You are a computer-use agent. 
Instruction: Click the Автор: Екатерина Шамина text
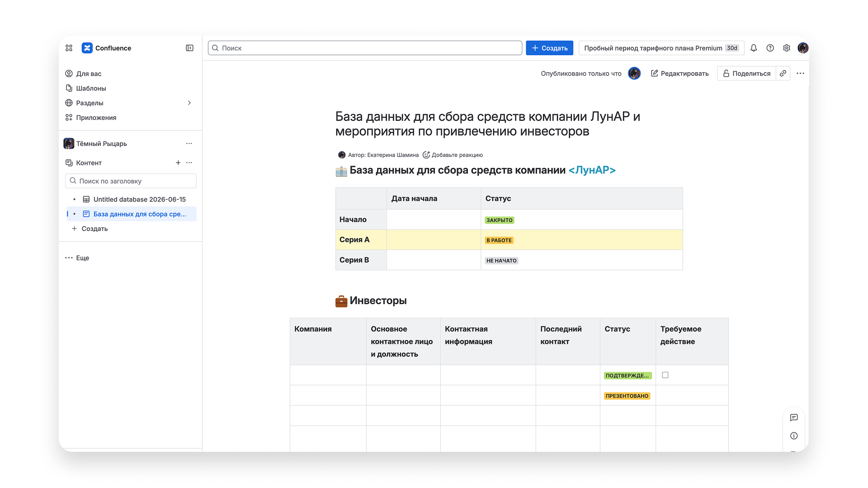click(x=383, y=155)
